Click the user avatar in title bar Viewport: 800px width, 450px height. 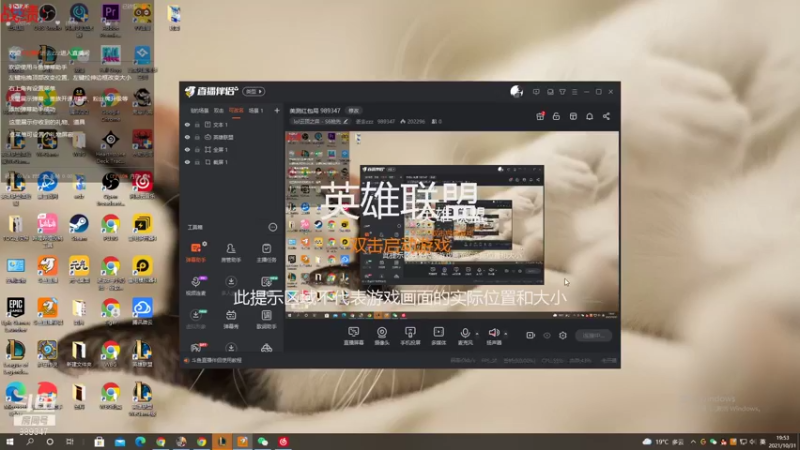point(516,91)
